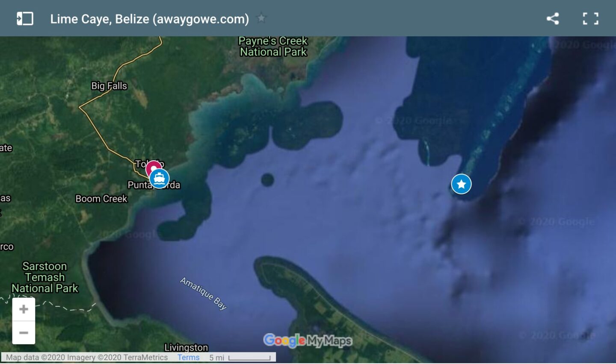Open the Terms link
The width and height of the screenshot is (616, 364).
pos(188,357)
